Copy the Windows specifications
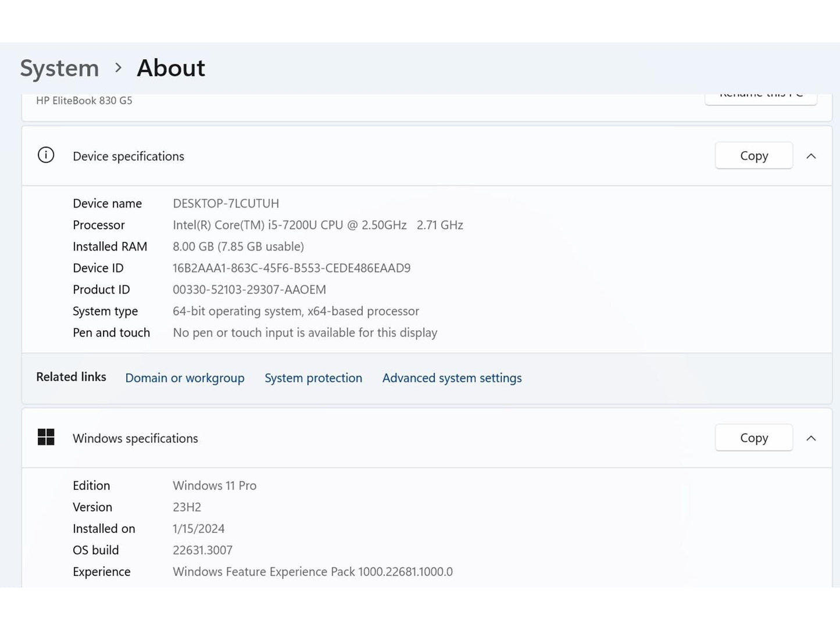Screen dimensions: 840x630 click(753, 438)
